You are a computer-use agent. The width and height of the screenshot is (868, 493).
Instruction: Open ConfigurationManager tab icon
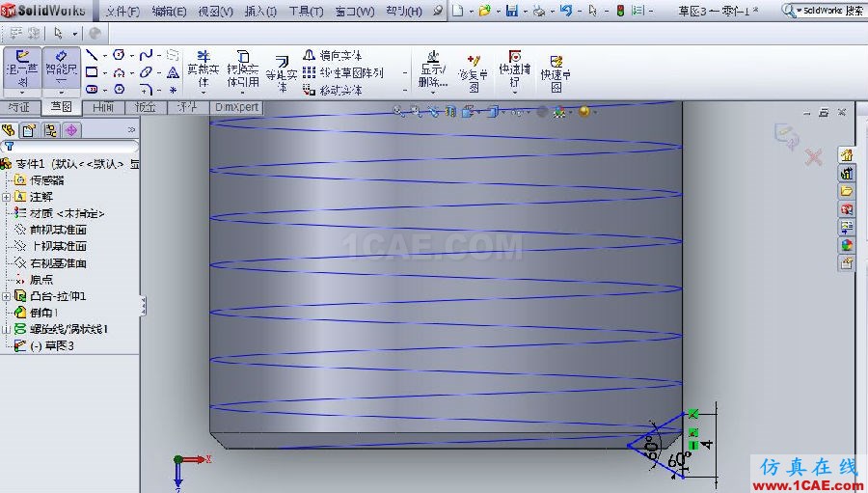pyautogui.click(x=50, y=130)
